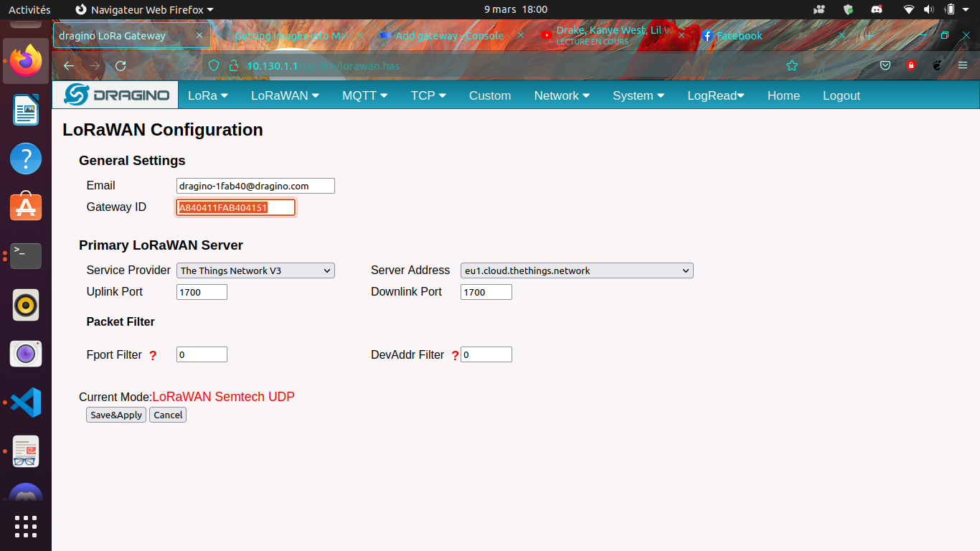
Task: Open LibreOffice Writer from the dock
Action: (x=26, y=110)
